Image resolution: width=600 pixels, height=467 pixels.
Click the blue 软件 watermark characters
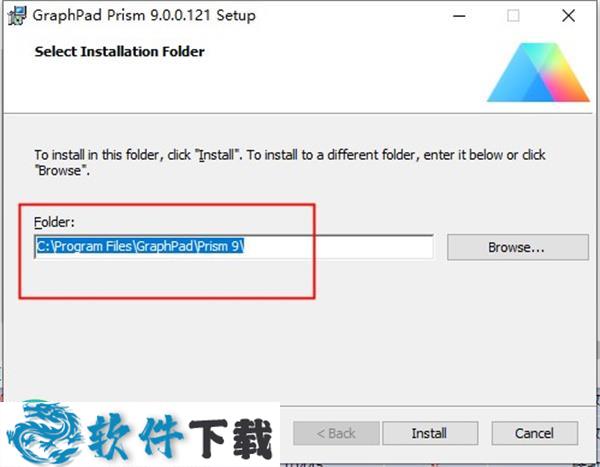(134, 436)
